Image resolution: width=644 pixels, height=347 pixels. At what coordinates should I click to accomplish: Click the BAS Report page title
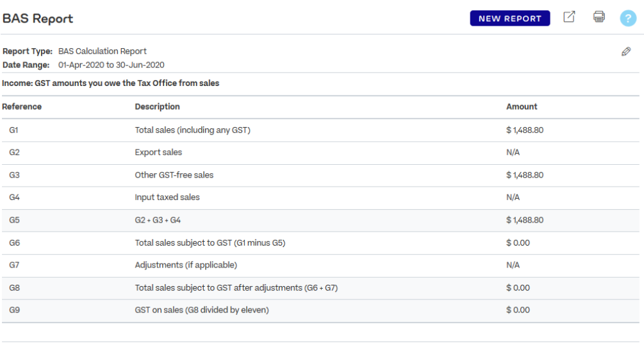[38, 19]
